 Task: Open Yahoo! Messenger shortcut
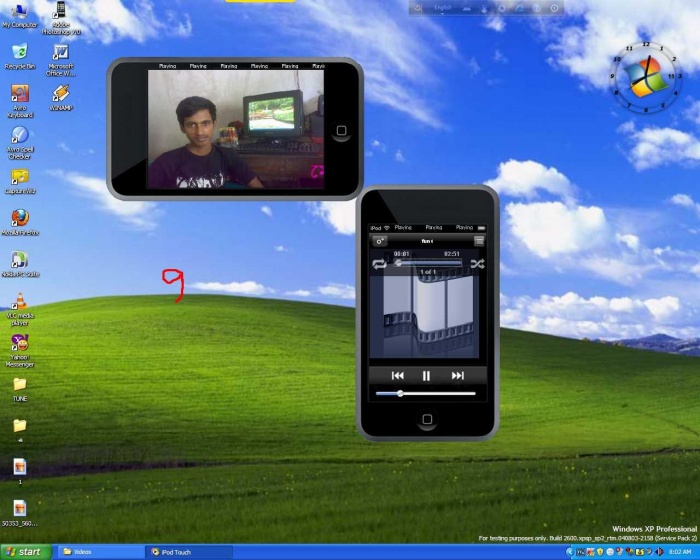[20, 351]
